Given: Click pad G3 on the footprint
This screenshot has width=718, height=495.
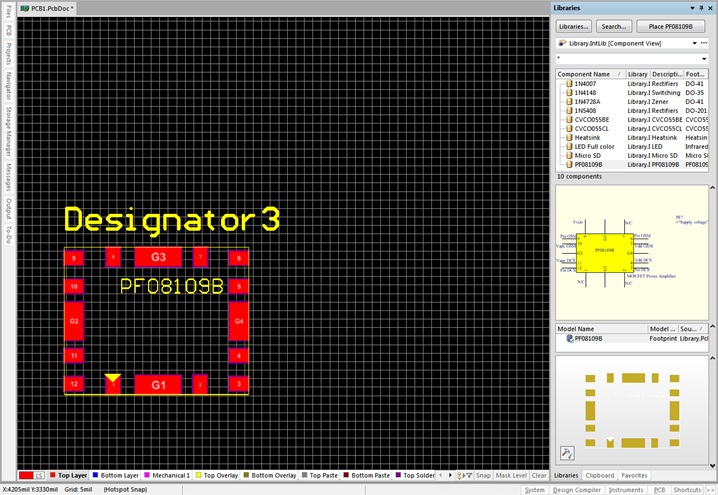Looking at the screenshot, I should [x=158, y=257].
